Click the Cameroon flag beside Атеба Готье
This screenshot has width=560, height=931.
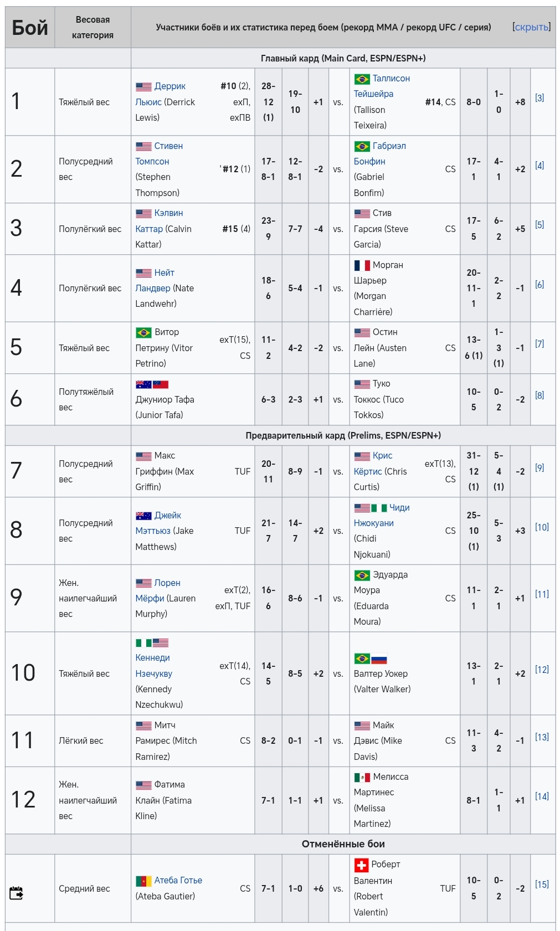click(x=143, y=881)
